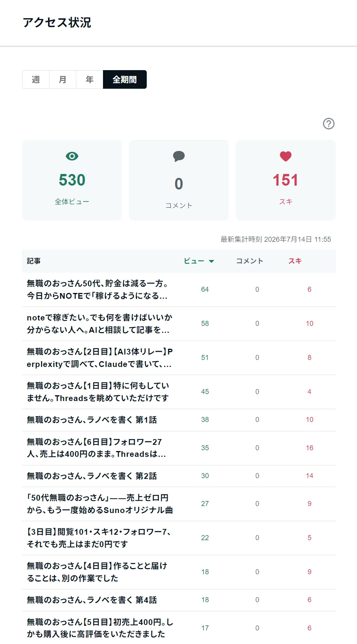The height and width of the screenshot is (644, 357).
Task: Click the eye icon above 全体ビュー
Action: click(72, 156)
